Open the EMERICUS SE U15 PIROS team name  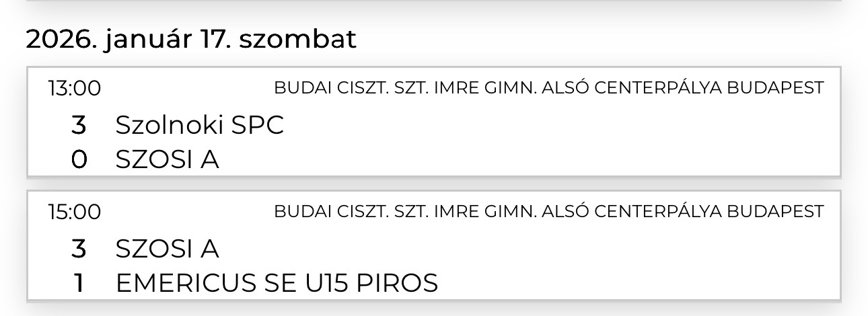277,283
